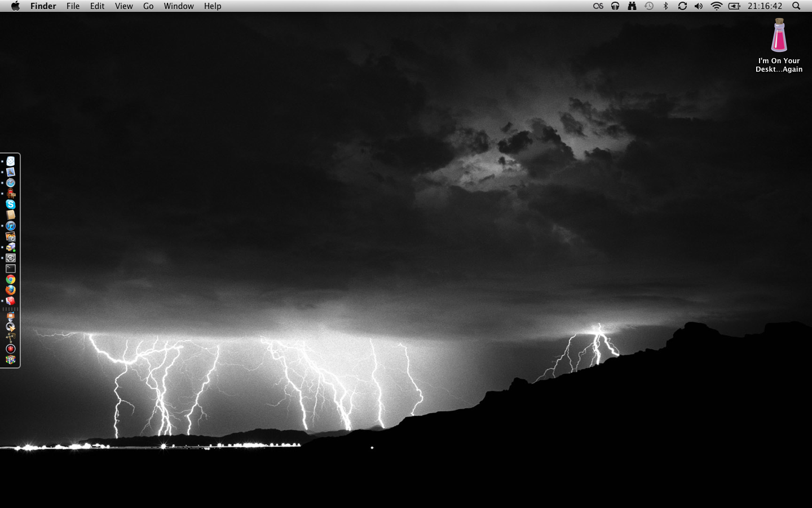Open the File menu
The width and height of the screenshot is (812, 508).
point(73,6)
